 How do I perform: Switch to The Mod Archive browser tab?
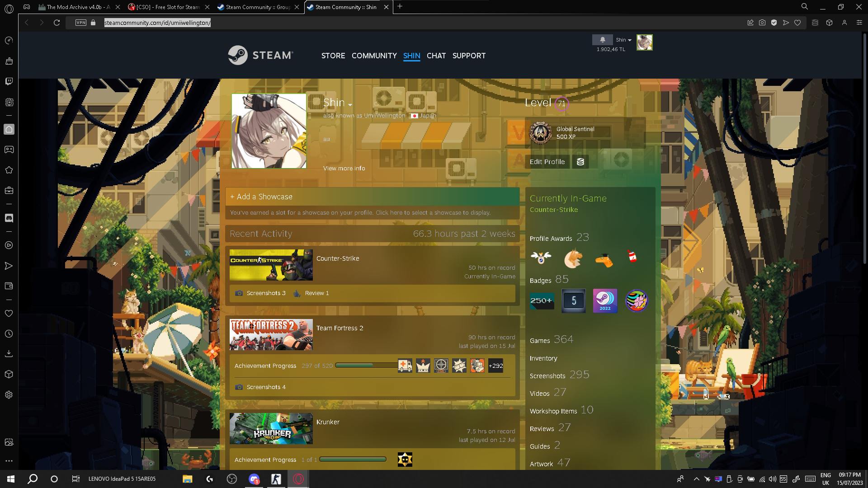[75, 7]
